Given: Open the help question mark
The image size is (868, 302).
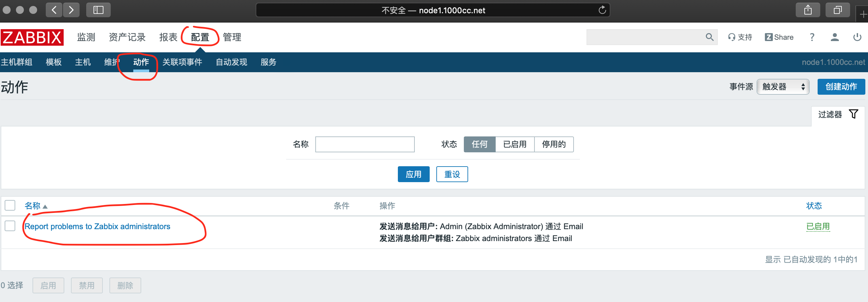Looking at the screenshot, I should [x=812, y=37].
